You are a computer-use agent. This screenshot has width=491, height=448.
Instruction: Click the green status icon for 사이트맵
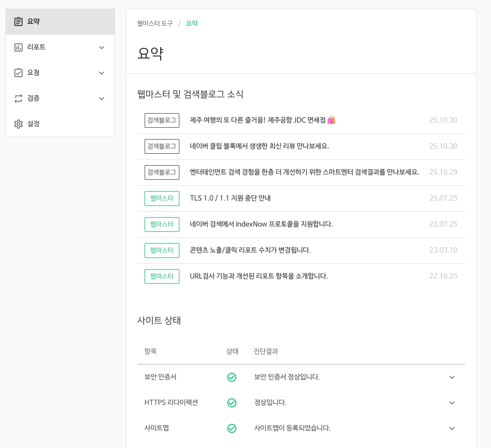pyautogui.click(x=232, y=428)
